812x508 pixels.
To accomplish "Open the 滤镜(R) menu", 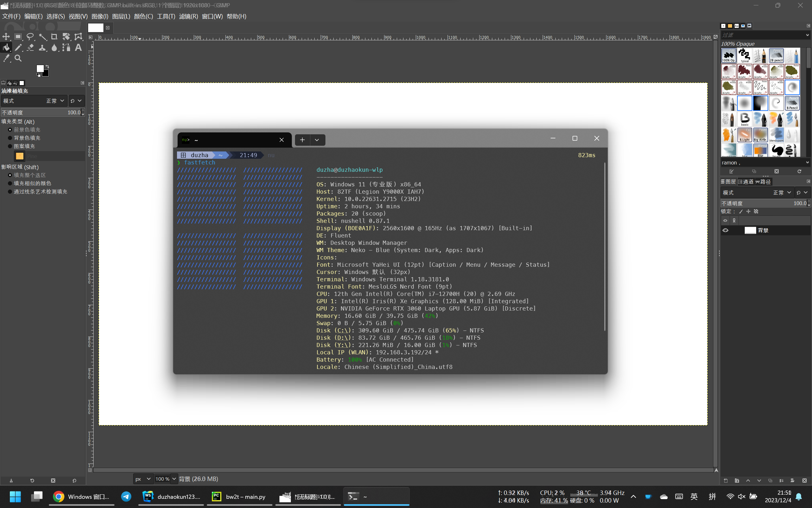I will pyautogui.click(x=189, y=16).
